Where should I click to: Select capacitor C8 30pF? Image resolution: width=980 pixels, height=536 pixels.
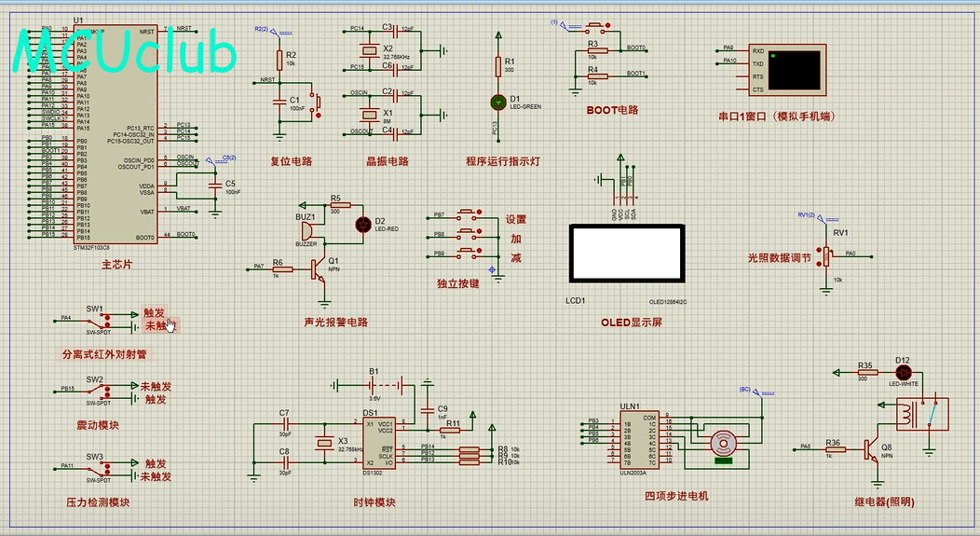[285, 462]
